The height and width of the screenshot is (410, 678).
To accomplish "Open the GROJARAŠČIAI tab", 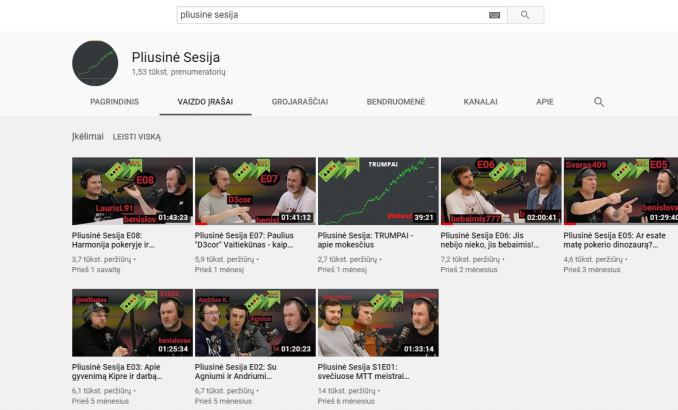I will point(300,102).
